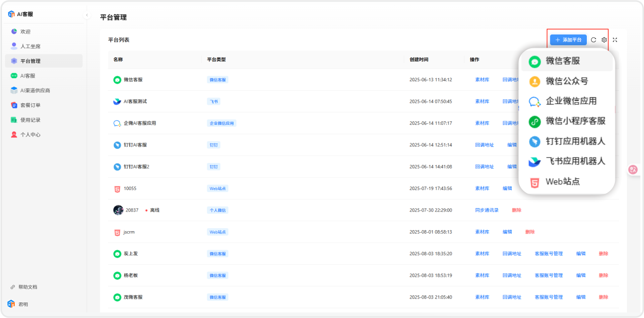Click the 企微AI客服应用 row's icon

117,123
